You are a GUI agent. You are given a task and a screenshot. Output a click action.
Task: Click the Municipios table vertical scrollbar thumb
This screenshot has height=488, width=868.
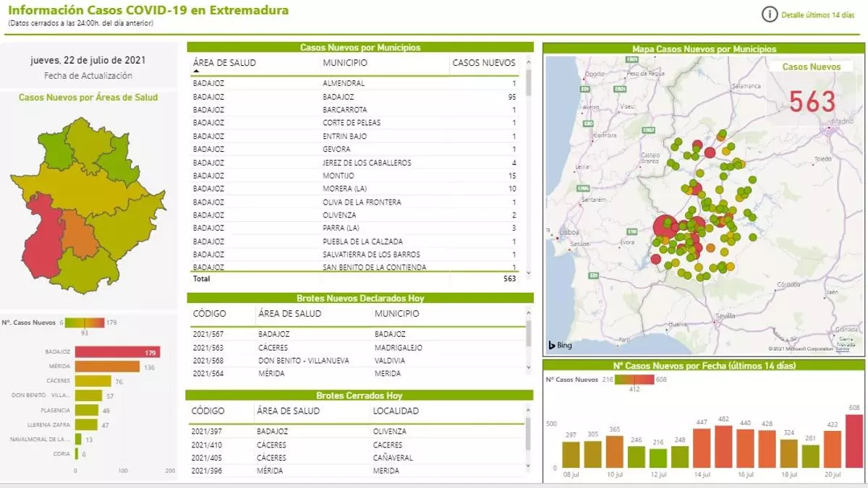(x=528, y=82)
